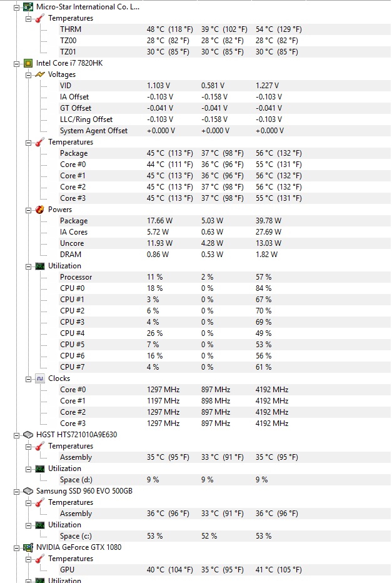Click the Powers flame icon

(x=40, y=210)
